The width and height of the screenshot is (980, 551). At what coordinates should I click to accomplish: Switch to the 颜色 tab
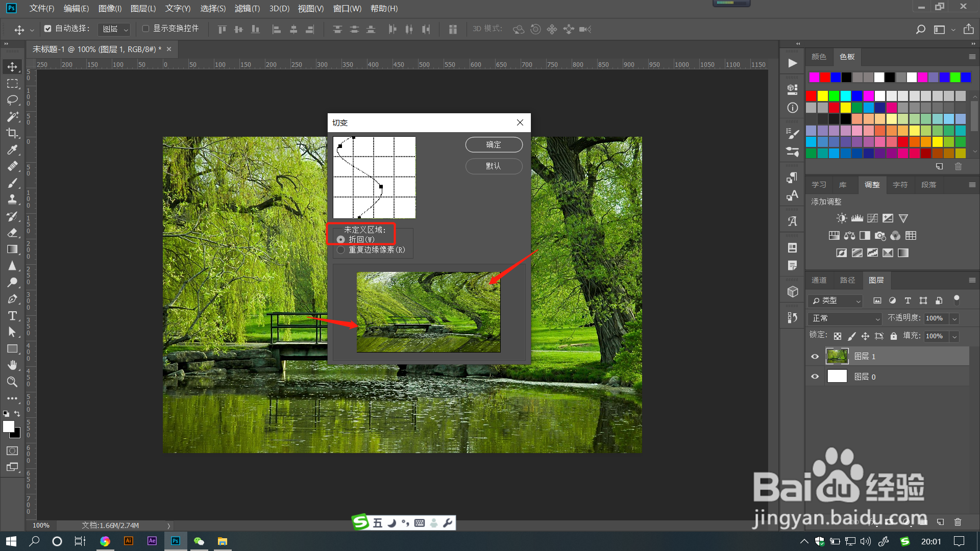click(819, 57)
